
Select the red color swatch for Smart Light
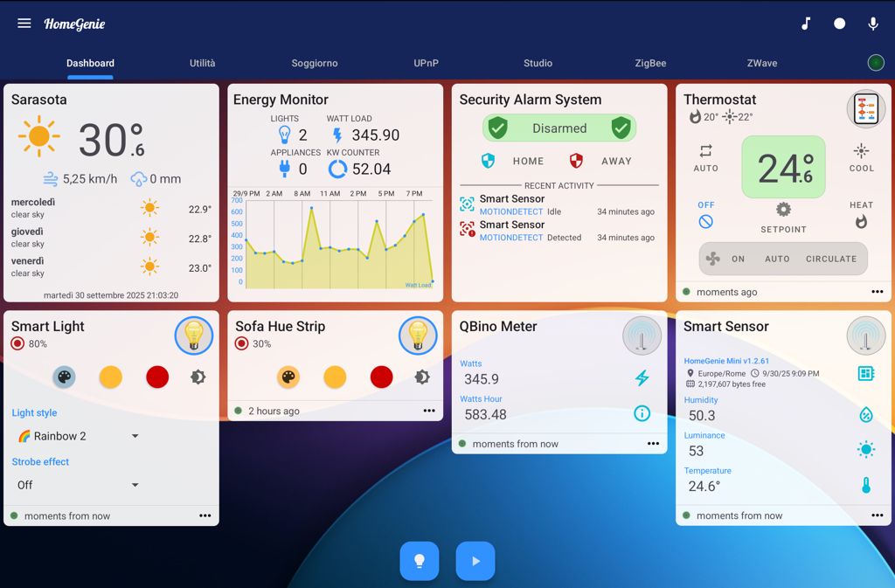[x=157, y=377]
